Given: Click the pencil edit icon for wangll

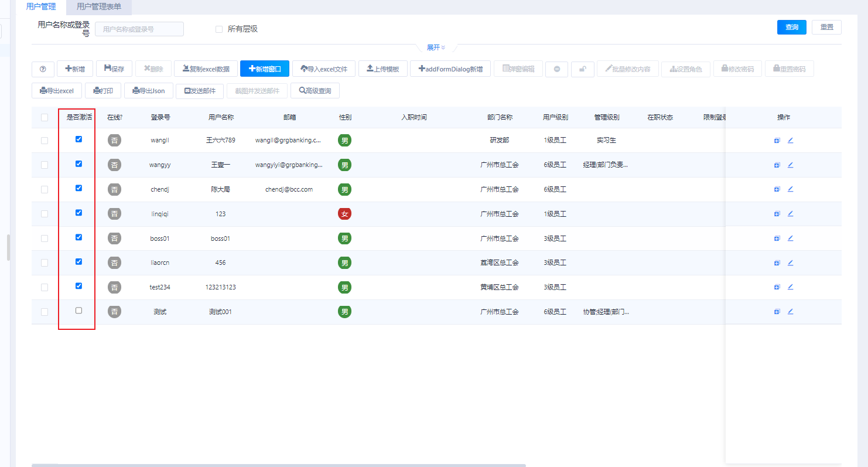Looking at the screenshot, I should pyautogui.click(x=790, y=141).
